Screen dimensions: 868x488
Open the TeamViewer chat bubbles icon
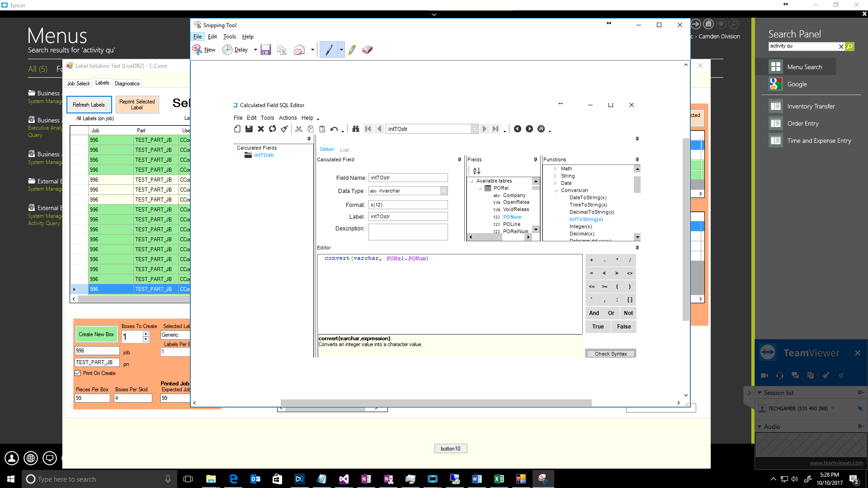pyautogui.click(x=795, y=375)
